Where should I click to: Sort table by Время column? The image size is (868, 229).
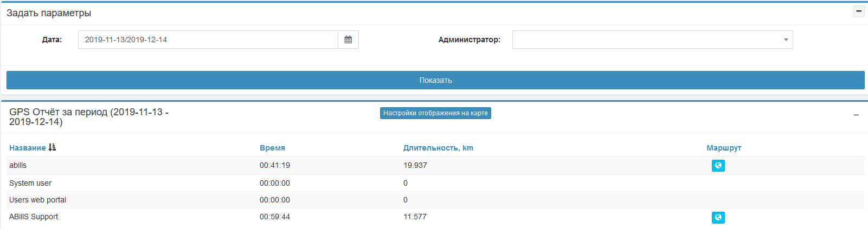tap(272, 148)
